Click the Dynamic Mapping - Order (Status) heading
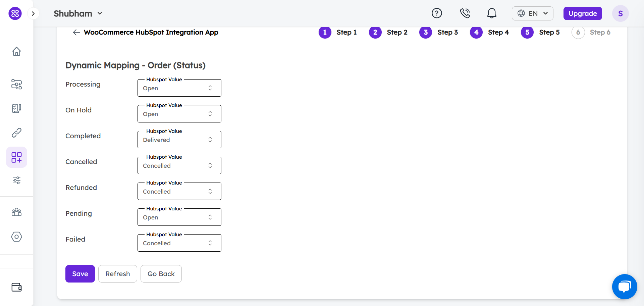The width and height of the screenshot is (644, 306). pyautogui.click(x=136, y=65)
